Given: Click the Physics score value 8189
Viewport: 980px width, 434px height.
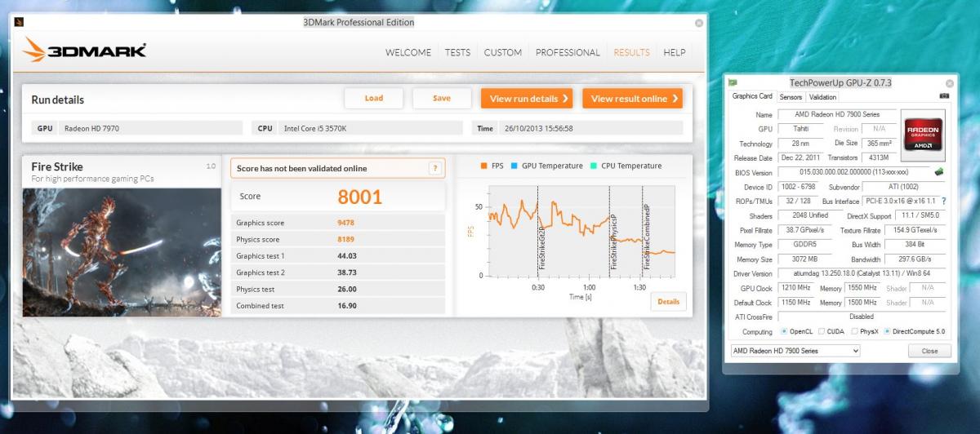Looking at the screenshot, I should point(348,239).
